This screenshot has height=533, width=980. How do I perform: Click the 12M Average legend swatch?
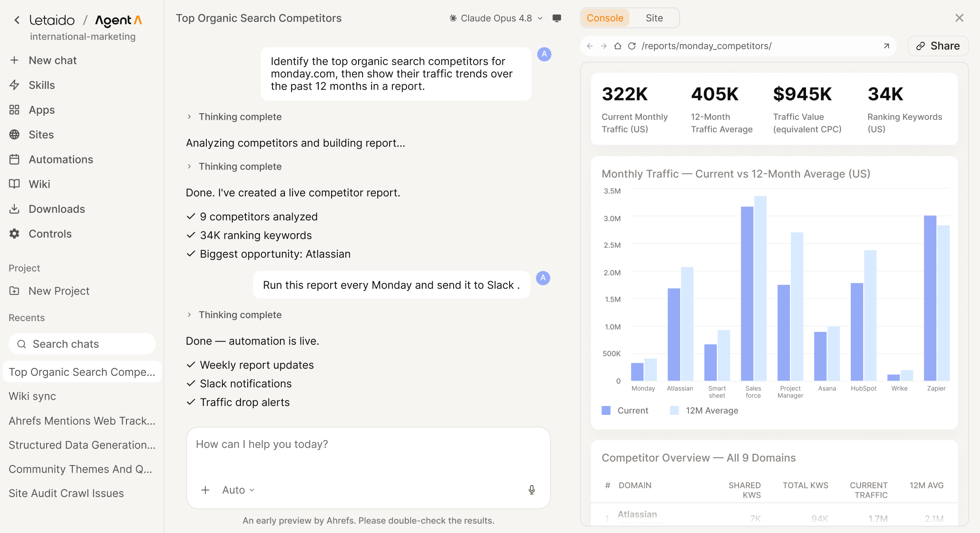click(674, 410)
